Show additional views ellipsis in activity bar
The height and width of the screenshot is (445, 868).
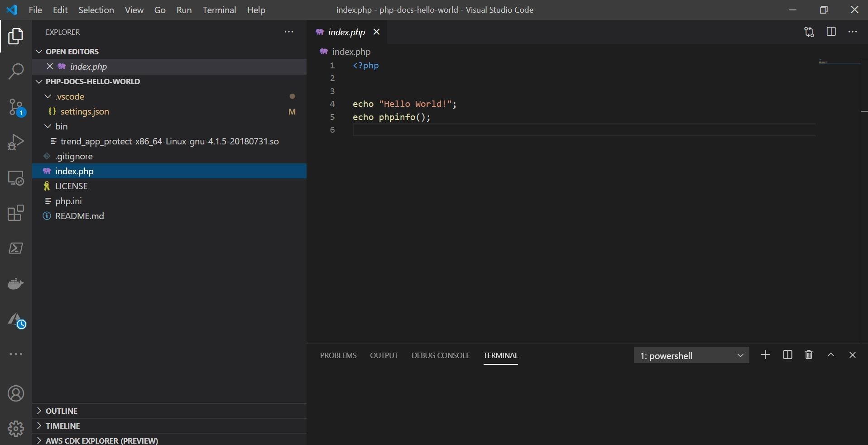pos(16,354)
